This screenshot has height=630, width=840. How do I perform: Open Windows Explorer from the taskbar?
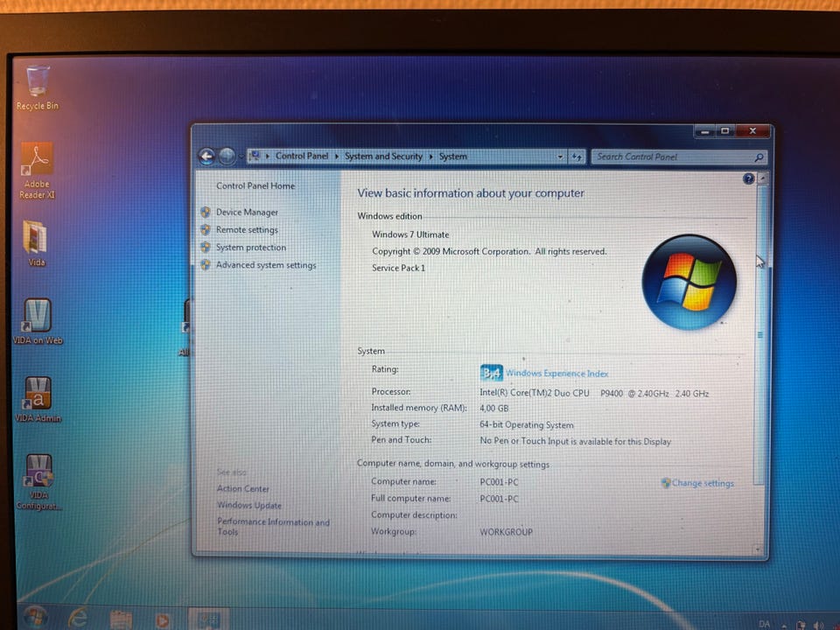click(x=121, y=619)
